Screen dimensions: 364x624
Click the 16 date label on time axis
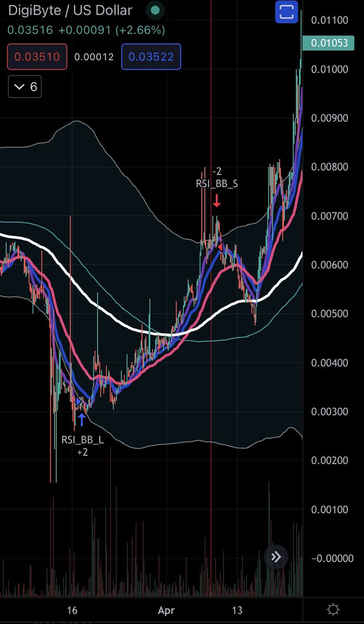pyautogui.click(x=72, y=609)
